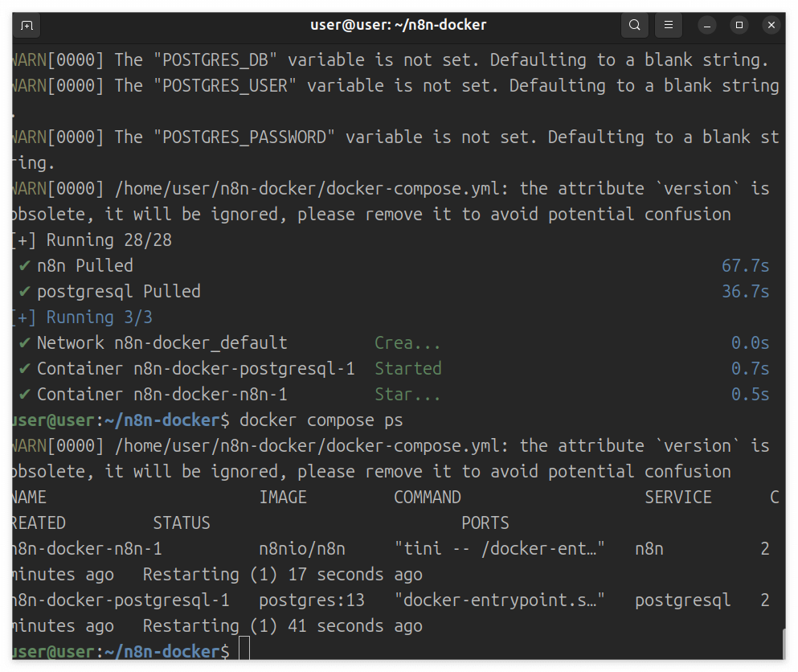Open the terminal search
Image resolution: width=798 pixels, height=672 pixels.
[634, 25]
